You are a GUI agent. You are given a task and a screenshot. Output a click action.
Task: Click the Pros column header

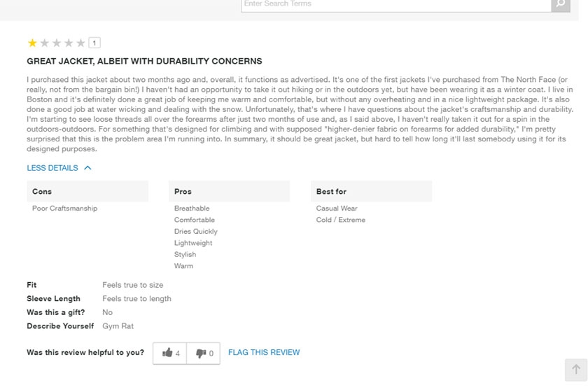tap(183, 191)
